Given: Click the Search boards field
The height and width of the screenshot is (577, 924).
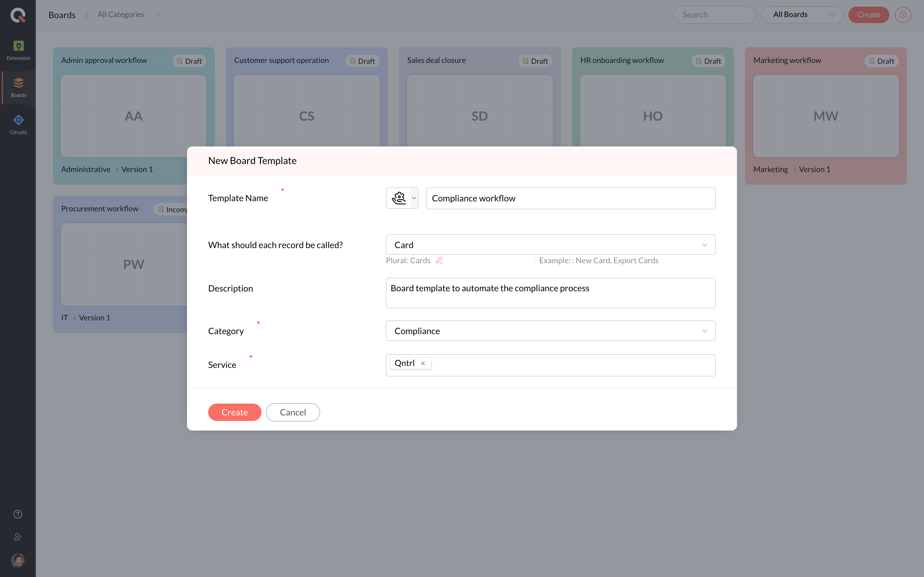Looking at the screenshot, I should point(714,15).
